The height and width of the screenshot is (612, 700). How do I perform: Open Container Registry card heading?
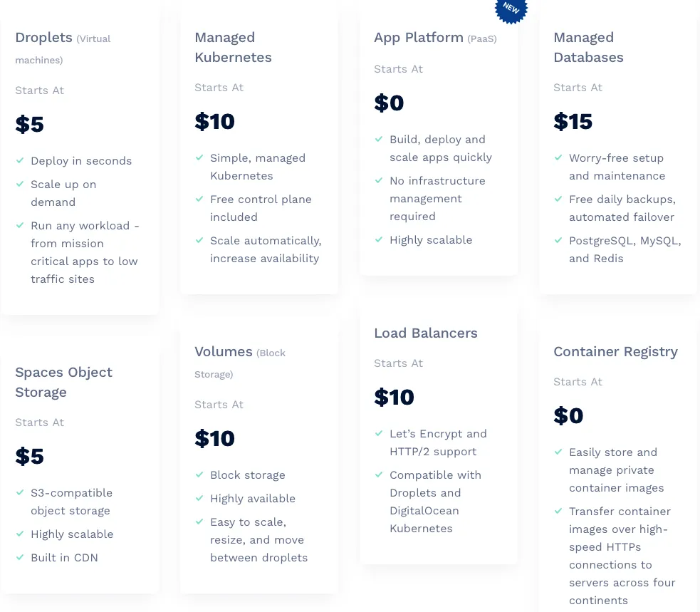pos(615,351)
